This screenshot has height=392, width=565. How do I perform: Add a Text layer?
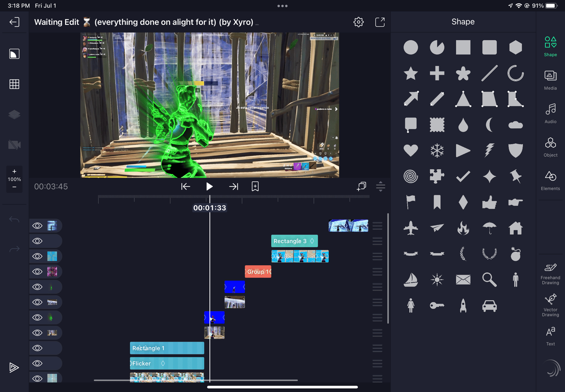point(550,336)
